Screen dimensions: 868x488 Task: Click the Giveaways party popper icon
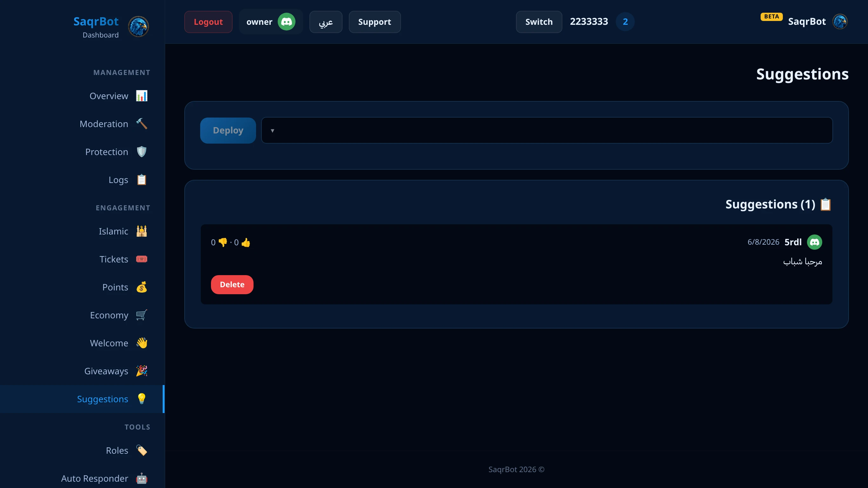pos(141,371)
